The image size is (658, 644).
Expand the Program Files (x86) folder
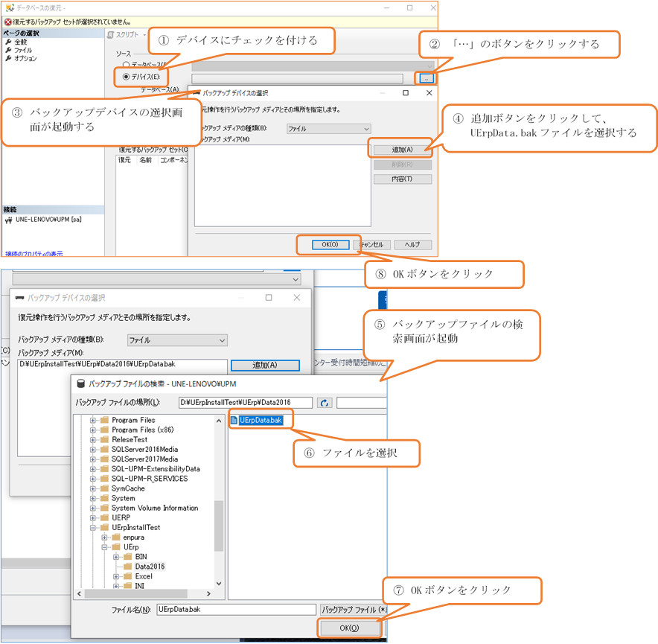coord(94,430)
